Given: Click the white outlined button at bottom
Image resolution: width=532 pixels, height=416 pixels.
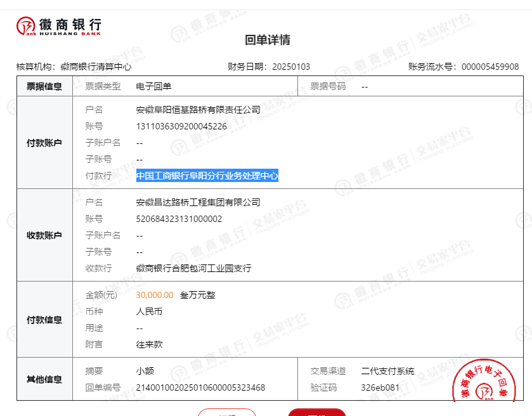Looking at the screenshot, I should point(226,413).
